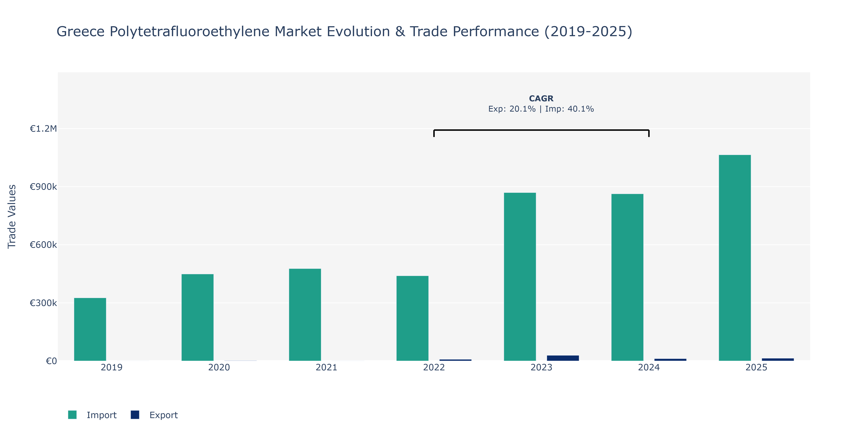Click the chart title text
The width and height of the screenshot is (868, 434).
tap(344, 31)
